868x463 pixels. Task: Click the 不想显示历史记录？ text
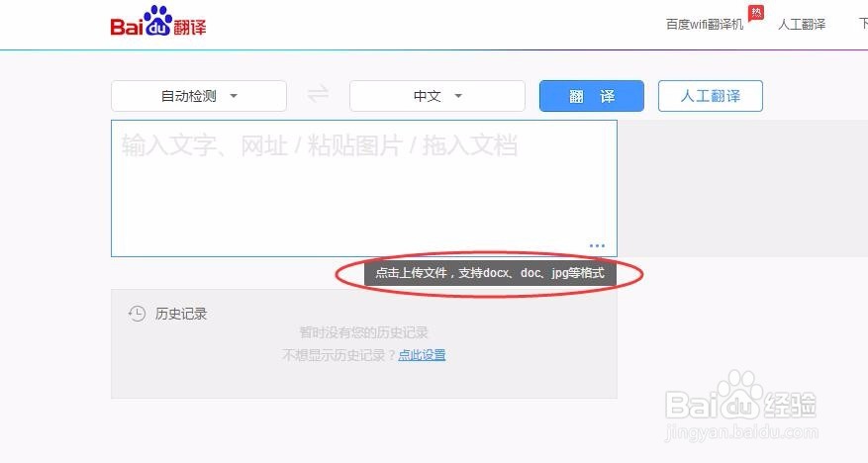click(339, 355)
